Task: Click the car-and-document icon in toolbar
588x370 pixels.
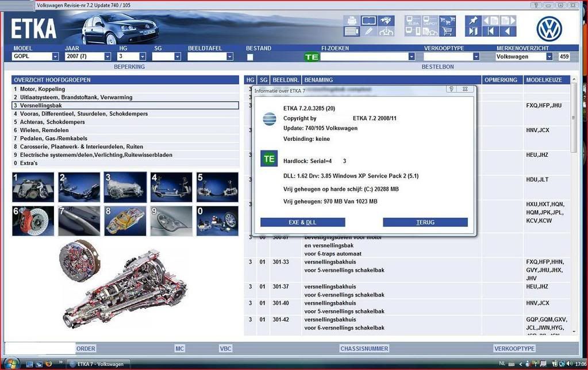Action: pos(430,32)
